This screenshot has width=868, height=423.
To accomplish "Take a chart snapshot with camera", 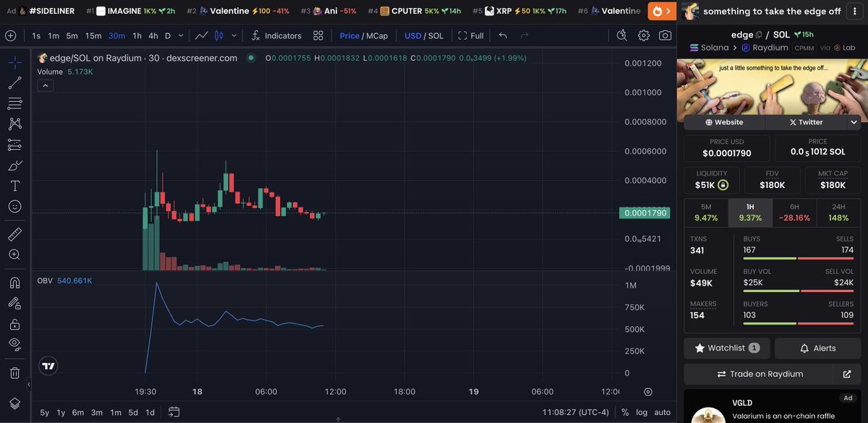I will coord(665,35).
